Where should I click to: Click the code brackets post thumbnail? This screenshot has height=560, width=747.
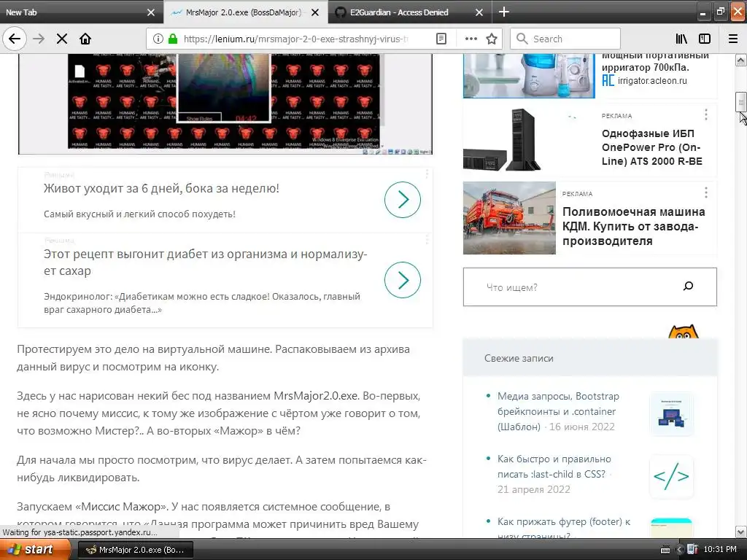click(671, 475)
